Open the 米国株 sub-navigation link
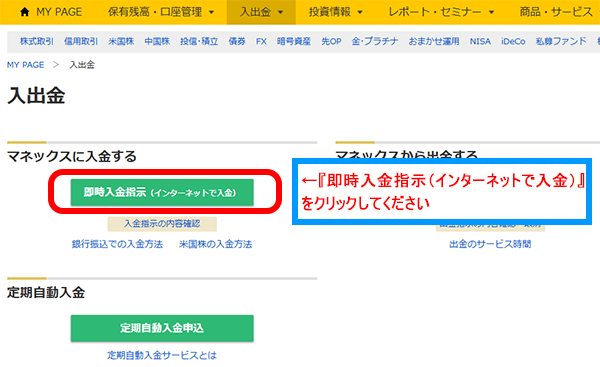The width and height of the screenshot is (600, 367). click(x=121, y=41)
